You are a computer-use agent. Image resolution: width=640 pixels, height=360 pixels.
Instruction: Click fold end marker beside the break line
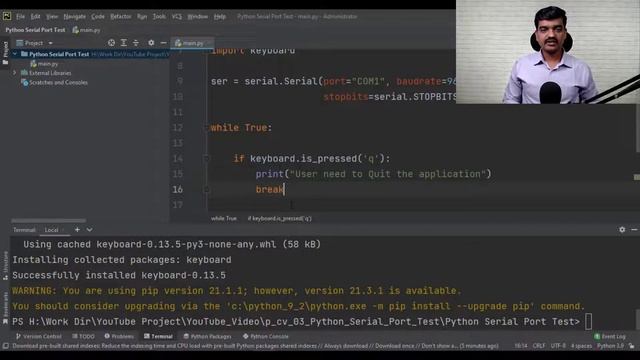(x=206, y=189)
